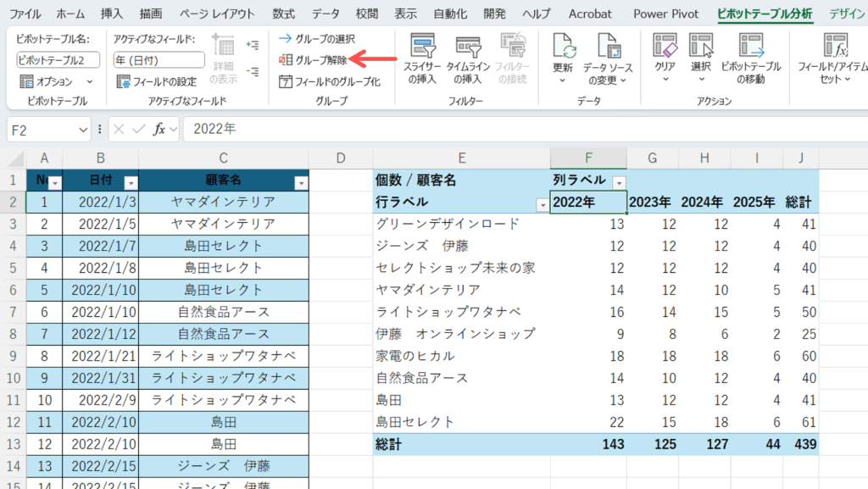Expand the Name Box dropdown arrow

(83, 129)
